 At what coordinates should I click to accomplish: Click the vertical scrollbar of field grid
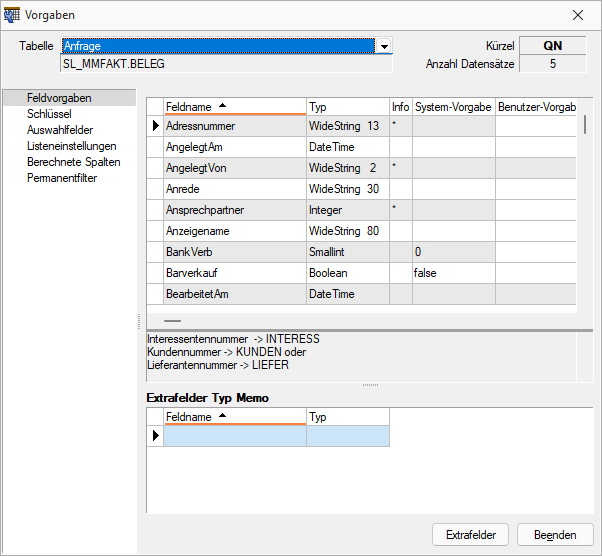coord(586,200)
